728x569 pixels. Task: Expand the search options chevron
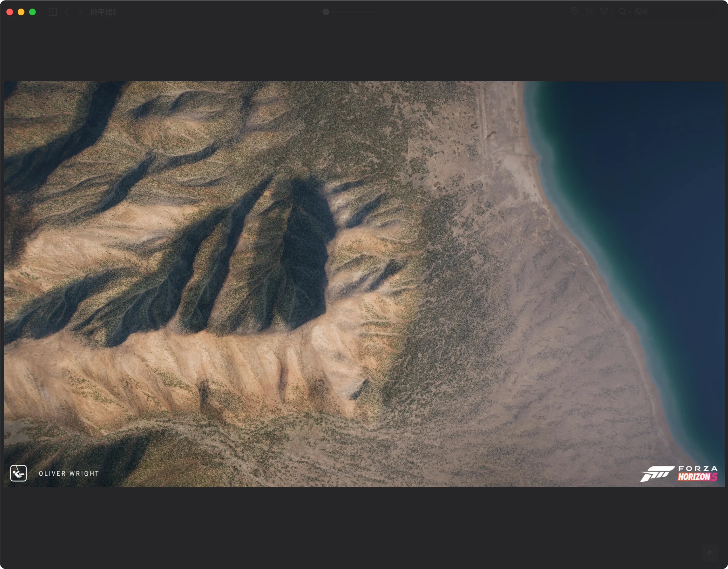630,12
